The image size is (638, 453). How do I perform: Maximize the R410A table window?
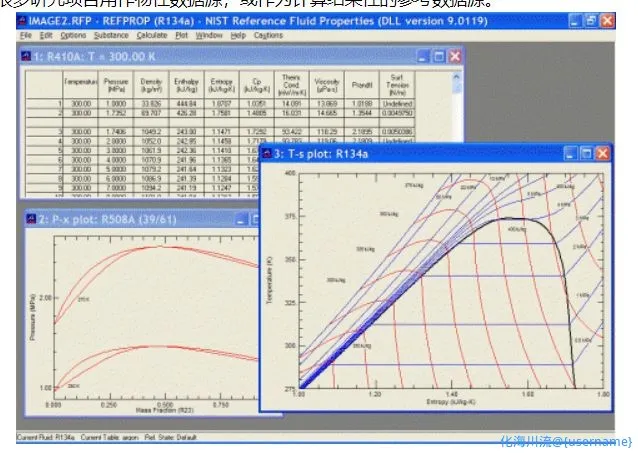(439, 56)
